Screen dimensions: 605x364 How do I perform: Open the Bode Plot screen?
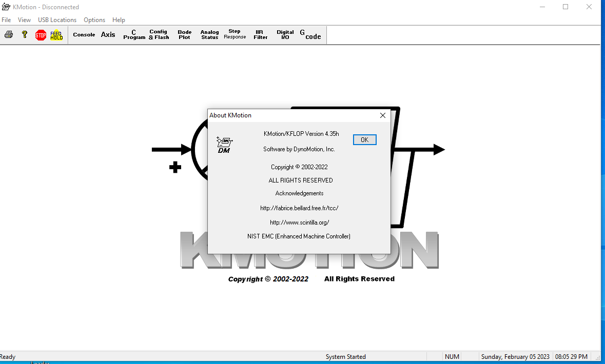pos(184,35)
